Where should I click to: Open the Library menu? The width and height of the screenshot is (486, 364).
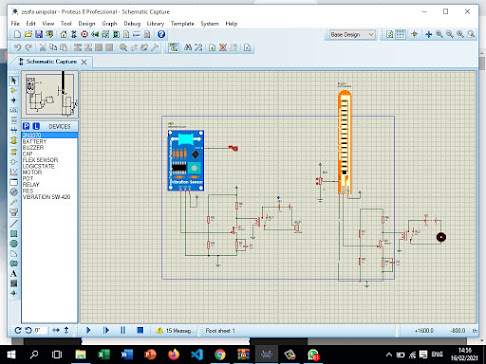(155, 24)
